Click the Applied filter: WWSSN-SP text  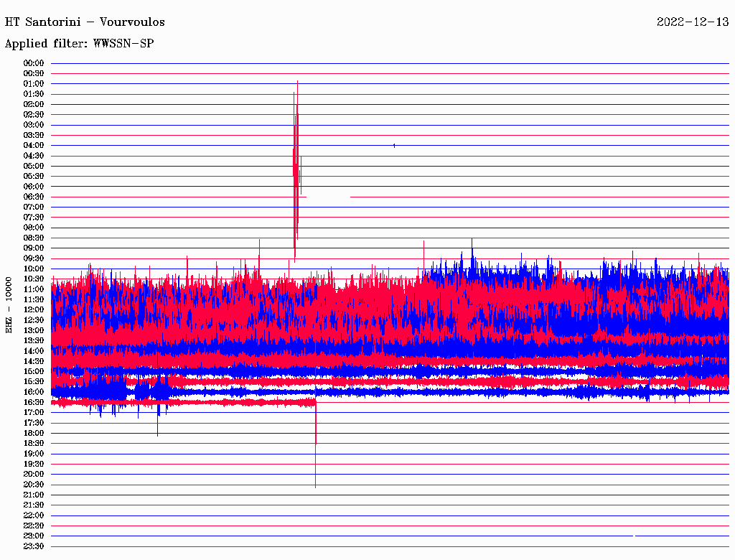(79, 44)
